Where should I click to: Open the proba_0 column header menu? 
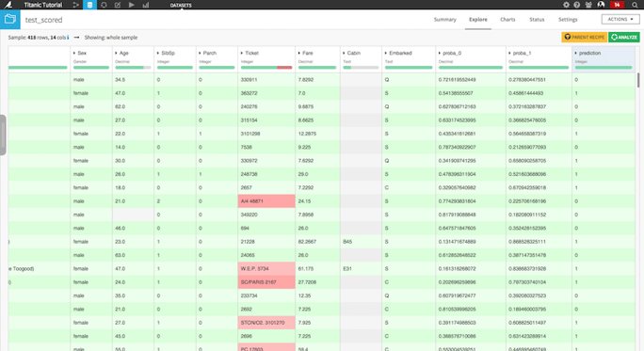coord(450,53)
